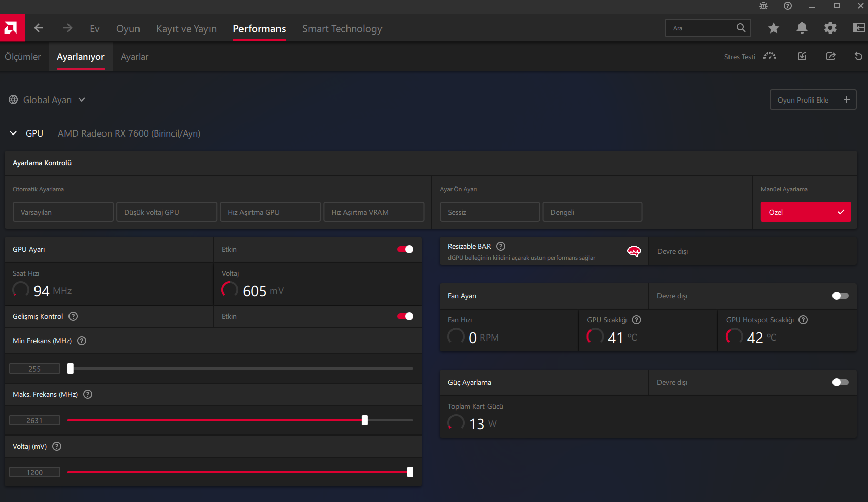Click the Min Frekans slider handle

(x=71, y=369)
